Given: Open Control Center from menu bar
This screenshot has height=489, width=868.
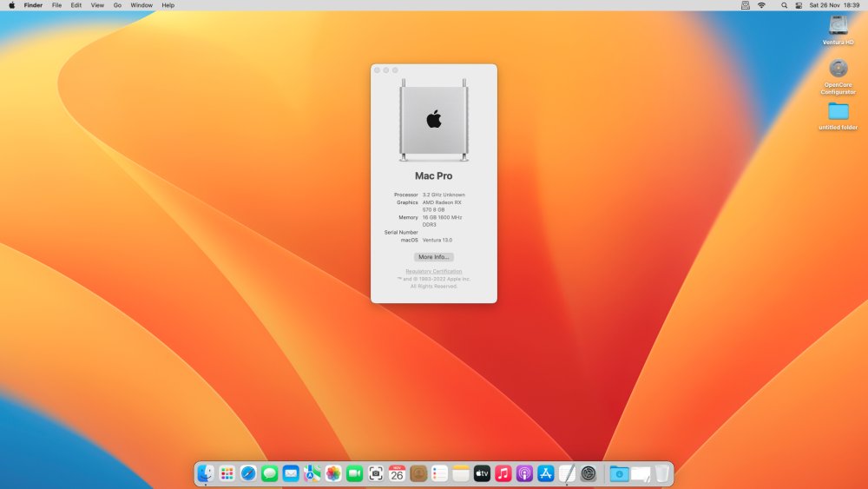Looking at the screenshot, I should pyautogui.click(x=799, y=5).
